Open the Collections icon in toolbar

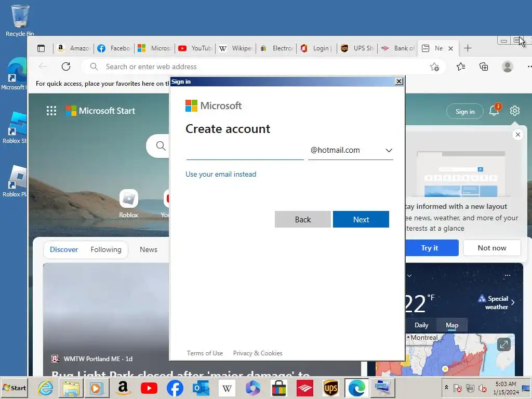484,66
